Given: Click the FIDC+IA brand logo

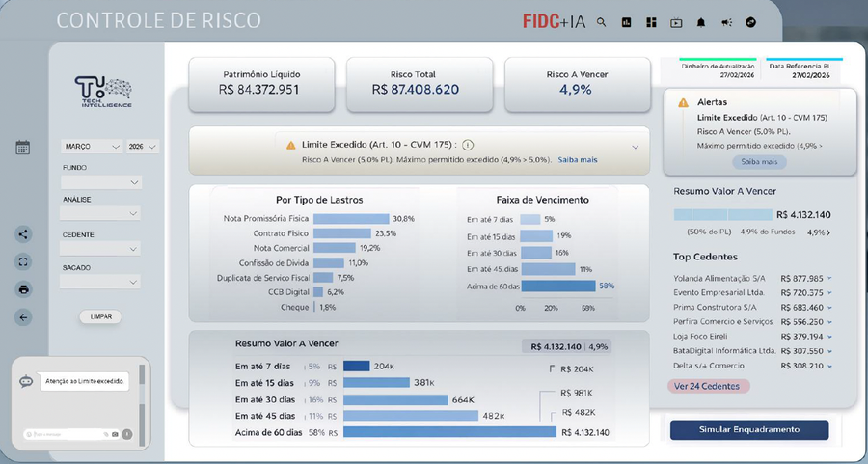Looking at the screenshot, I should (x=555, y=22).
